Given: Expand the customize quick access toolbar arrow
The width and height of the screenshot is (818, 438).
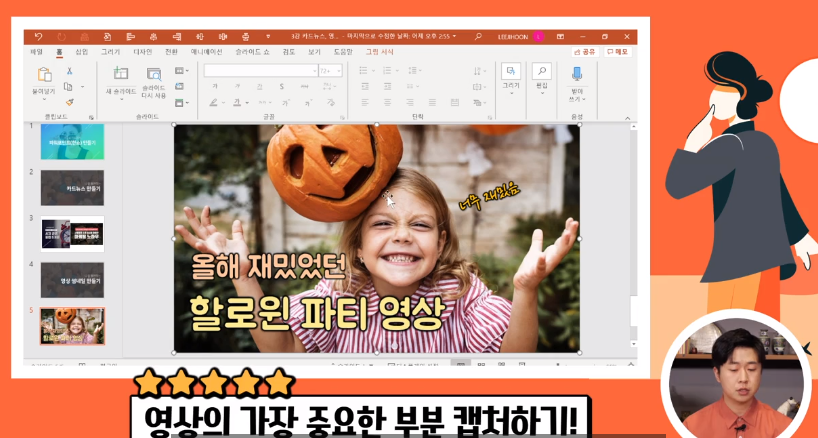Looking at the screenshot, I should coord(268,36).
